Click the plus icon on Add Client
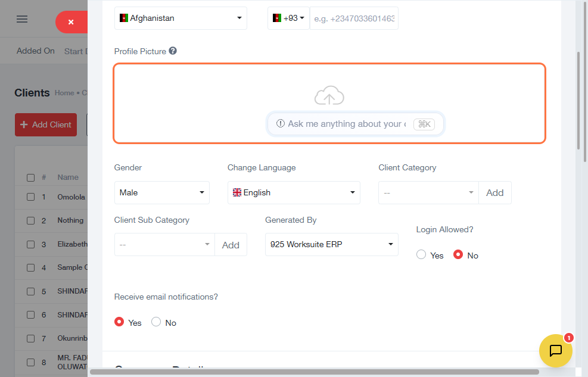The width and height of the screenshot is (588, 377). coord(24,124)
